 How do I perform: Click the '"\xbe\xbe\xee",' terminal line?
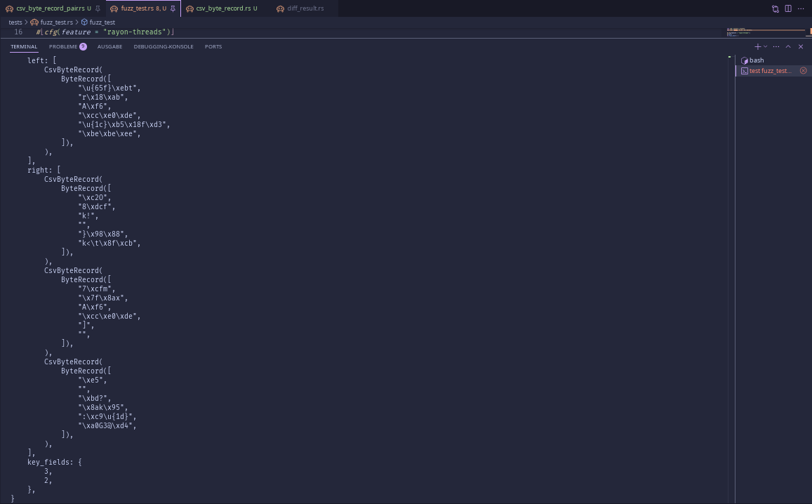pyautogui.click(x=109, y=133)
